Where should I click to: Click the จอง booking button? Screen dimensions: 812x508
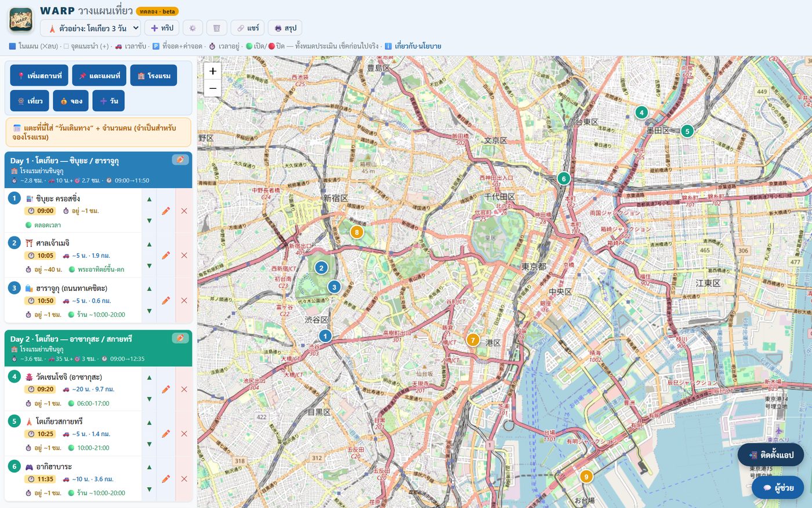[71, 100]
